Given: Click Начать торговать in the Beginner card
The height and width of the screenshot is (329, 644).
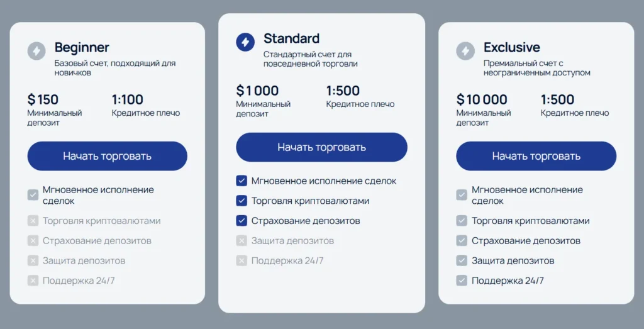Looking at the screenshot, I should pos(107,156).
